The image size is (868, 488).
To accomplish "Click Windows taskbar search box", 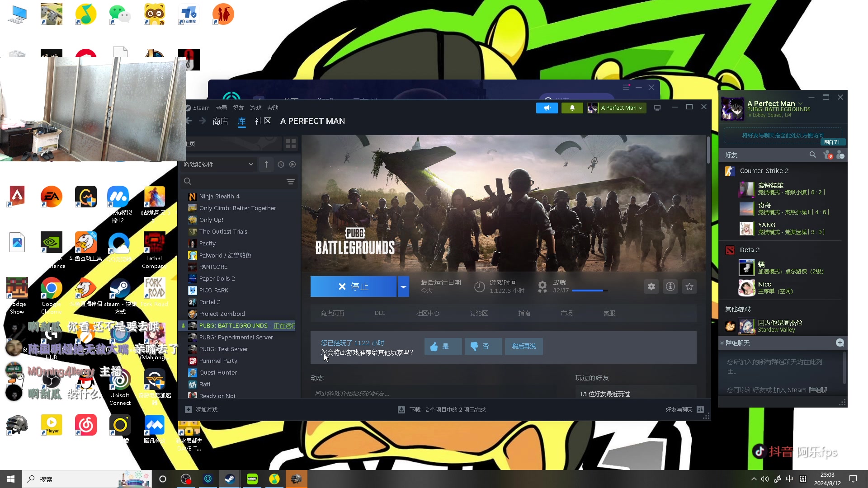I will click(87, 479).
